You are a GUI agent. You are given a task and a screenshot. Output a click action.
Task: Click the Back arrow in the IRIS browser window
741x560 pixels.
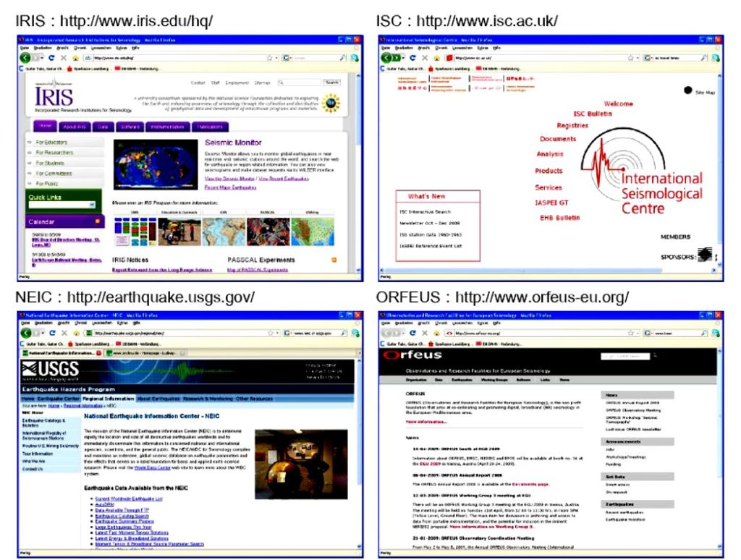pyautogui.click(x=25, y=58)
